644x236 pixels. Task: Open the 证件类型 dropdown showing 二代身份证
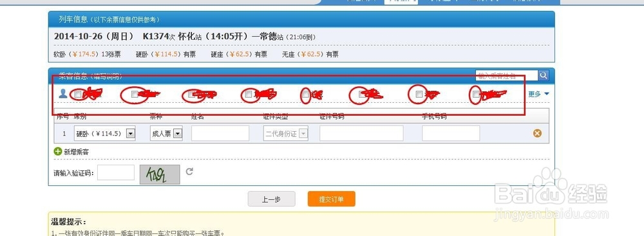pyautogui.click(x=285, y=133)
